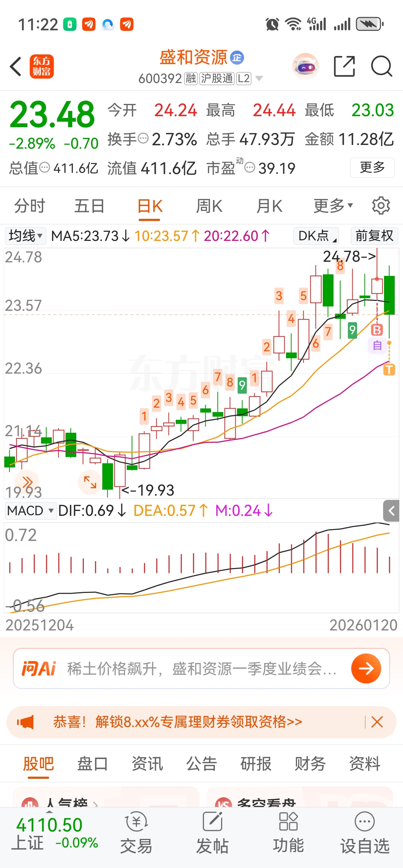The height and width of the screenshot is (868, 403).
Task: Tap the share export icon
Action: 345,67
